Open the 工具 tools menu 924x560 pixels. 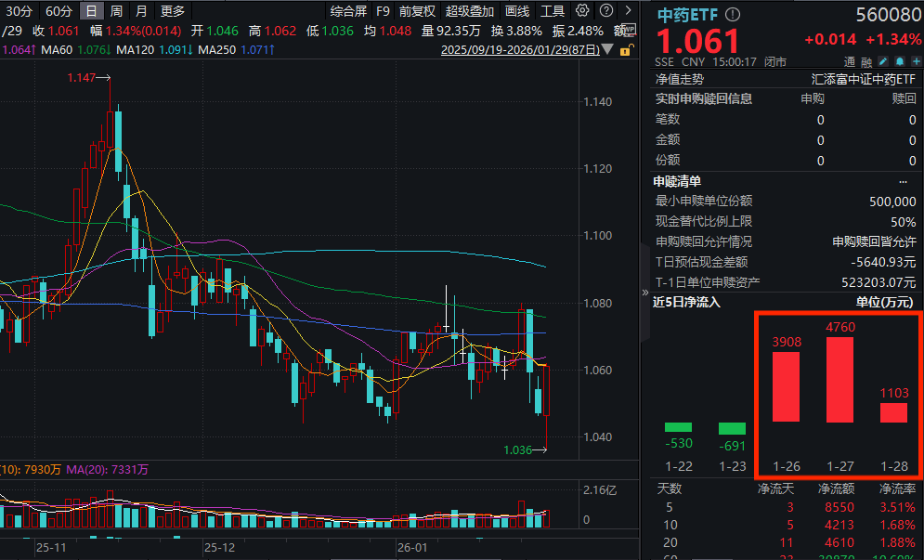(553, 12)
